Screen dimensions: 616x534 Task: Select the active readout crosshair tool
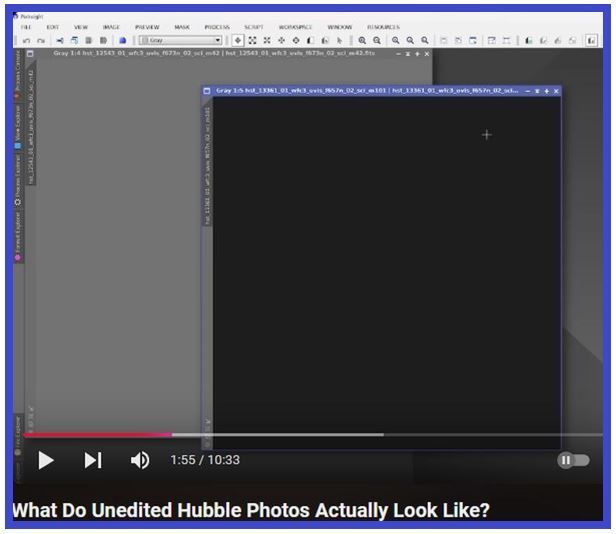[x=238, y=40]
